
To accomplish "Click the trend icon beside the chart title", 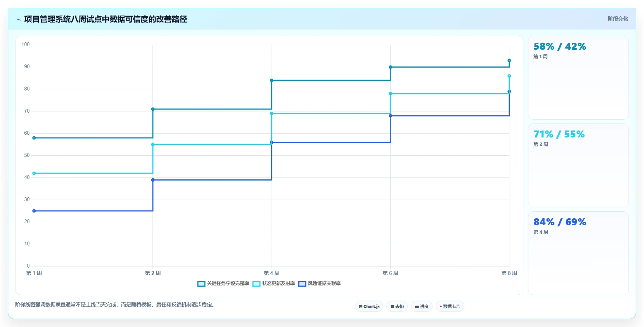I will tap(18, 19).
